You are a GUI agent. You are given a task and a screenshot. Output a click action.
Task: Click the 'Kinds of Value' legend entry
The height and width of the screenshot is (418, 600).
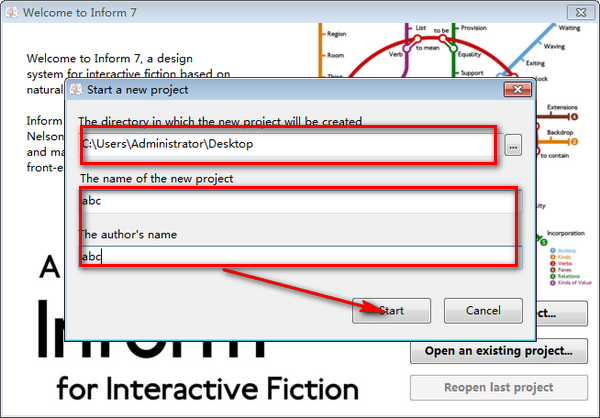571,283
